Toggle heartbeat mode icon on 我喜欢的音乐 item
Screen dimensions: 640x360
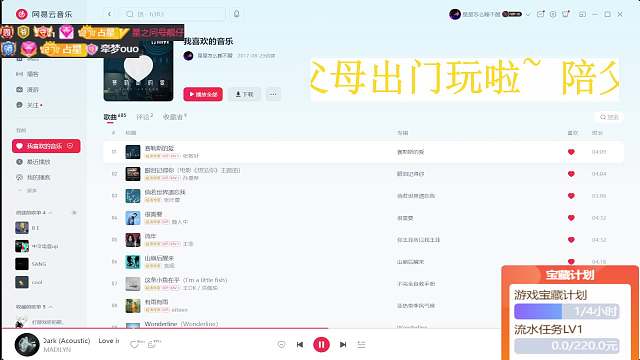tap(70, 146)
